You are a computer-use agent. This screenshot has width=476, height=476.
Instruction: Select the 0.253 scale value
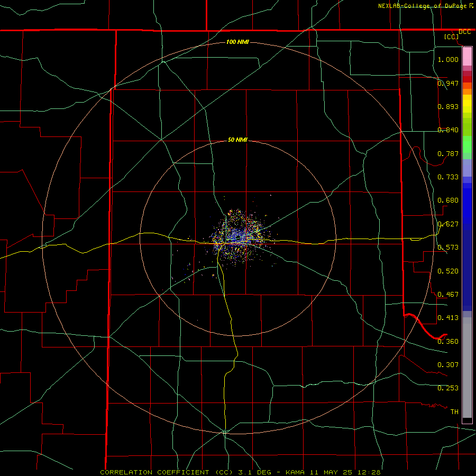pyautogui.click(x=448, y=388)
